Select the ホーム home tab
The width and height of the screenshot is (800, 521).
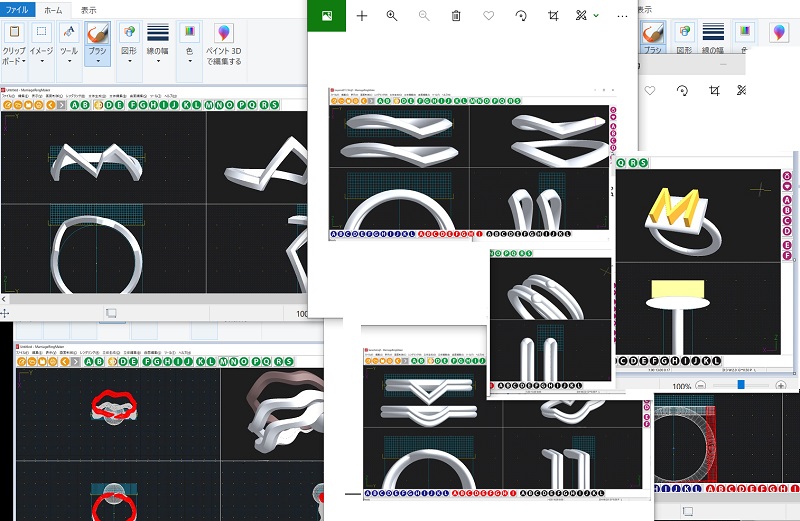click(x=53, y=8)
